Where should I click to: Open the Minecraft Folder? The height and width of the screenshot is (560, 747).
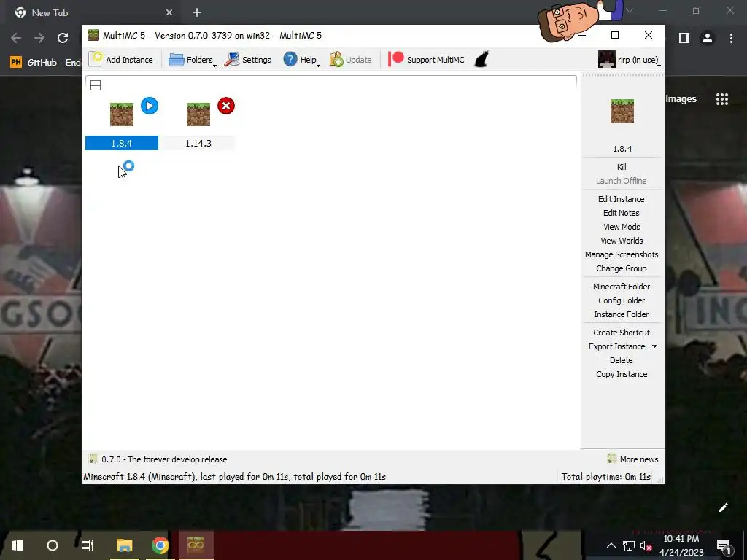point(622,286)
